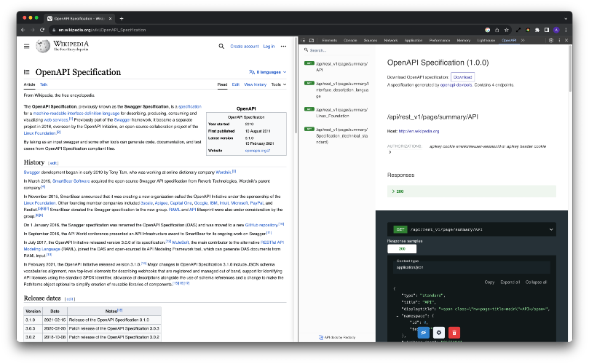Switch to the Sources DevTools tab
Image resolution: width=589 pixels, height=364 pixels.
tap(371, 40)
